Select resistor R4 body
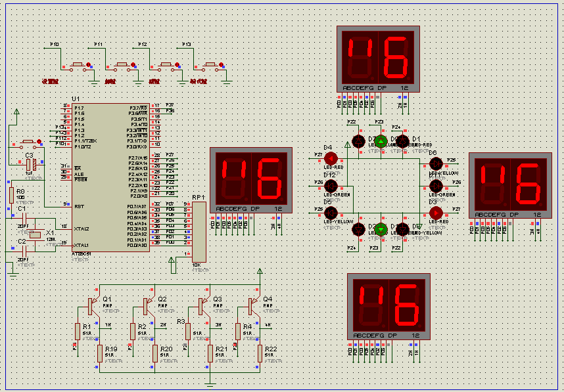The width and height of the screenshot is (564, 392). [238, 332]
